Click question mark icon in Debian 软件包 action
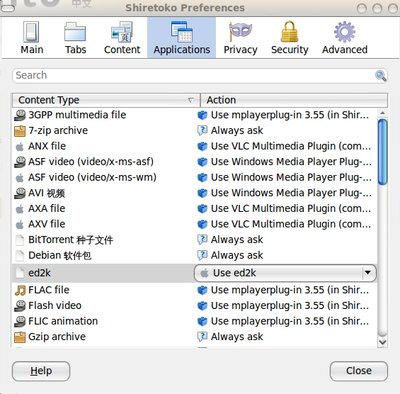 pos(202,256)
